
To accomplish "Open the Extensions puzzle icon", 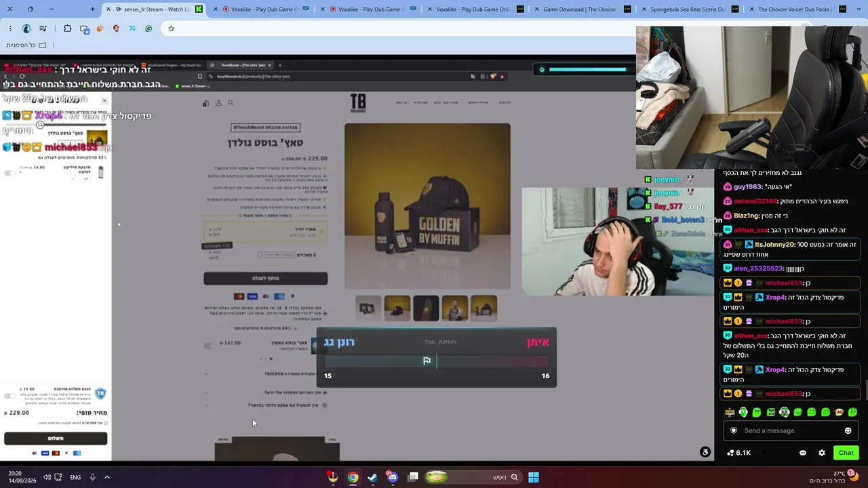I will [x=67, y=28].
